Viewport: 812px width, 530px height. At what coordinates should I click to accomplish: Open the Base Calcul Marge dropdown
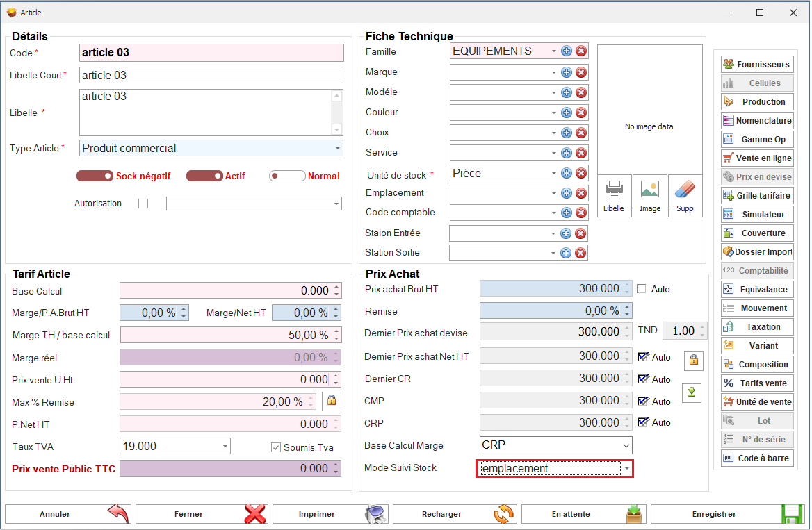tap(626, 445)
